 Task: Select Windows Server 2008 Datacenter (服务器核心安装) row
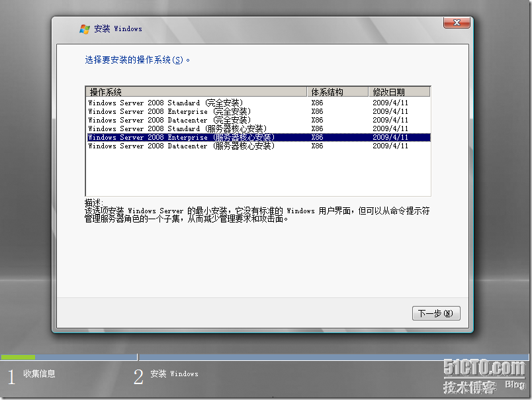[x=258, y=146]
